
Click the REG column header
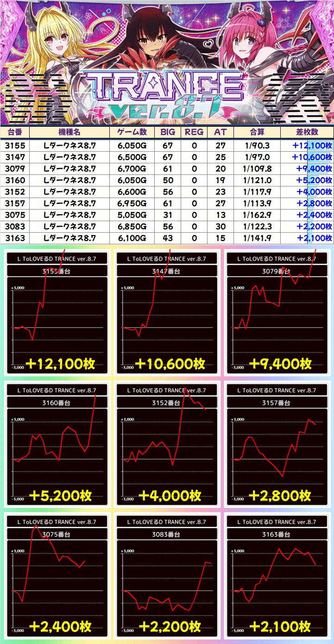[194, 132]
